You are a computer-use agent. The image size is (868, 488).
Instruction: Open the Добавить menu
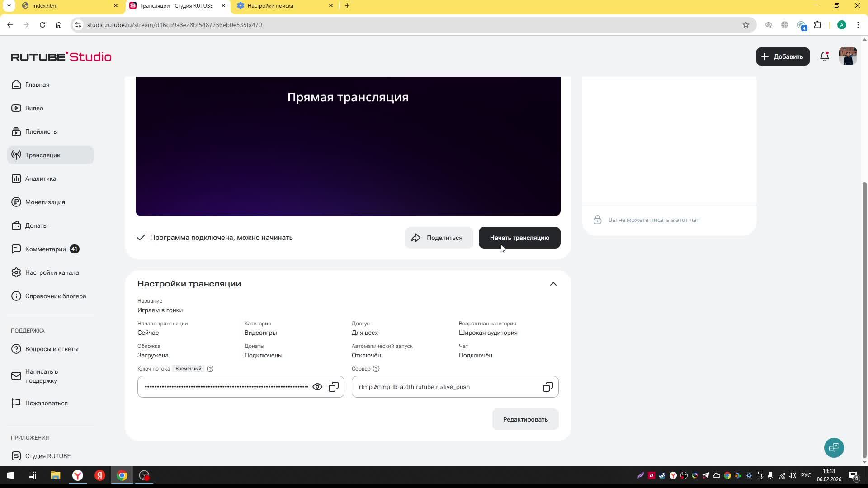point(783,56)
